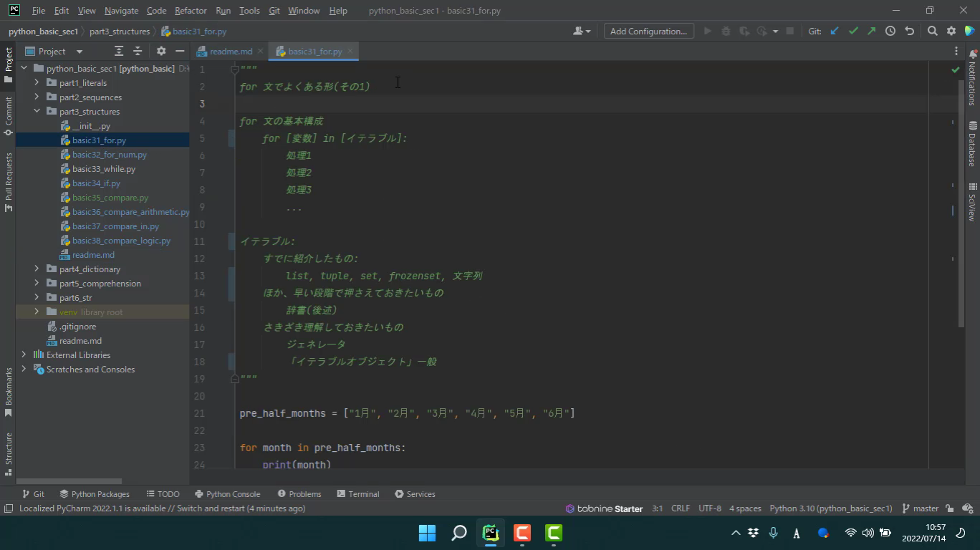The width and height of the screenshot is (980, 550).
Task: Click the Add Configuration button
Action: coord(648,31)
